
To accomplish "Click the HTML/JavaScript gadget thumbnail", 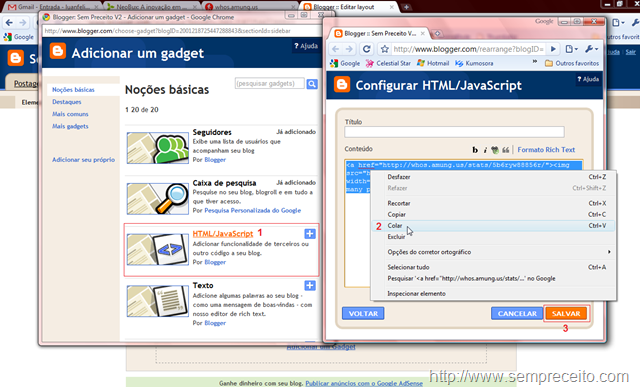I will click(158, 249).
